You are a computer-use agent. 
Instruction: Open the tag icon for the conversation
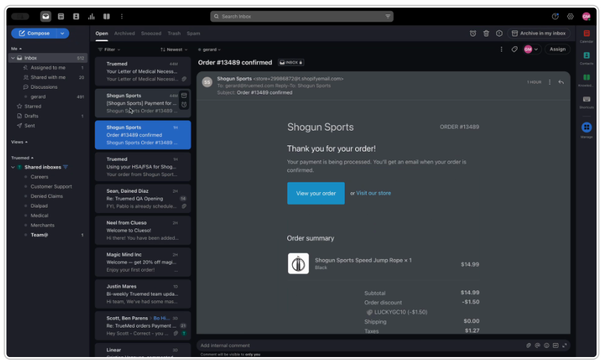(x=515, y=49)
